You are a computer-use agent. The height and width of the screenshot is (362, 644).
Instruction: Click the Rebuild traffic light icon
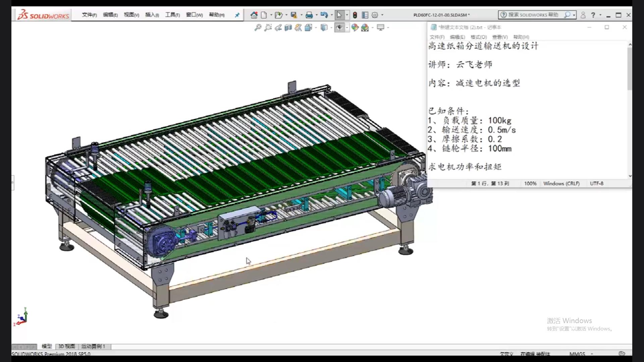355,15
